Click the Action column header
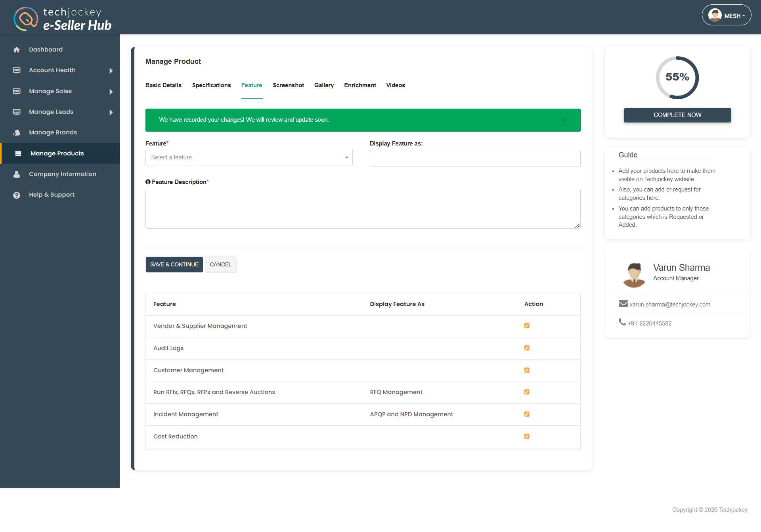This screenshot has height=532, width=761. coord(533,304)
